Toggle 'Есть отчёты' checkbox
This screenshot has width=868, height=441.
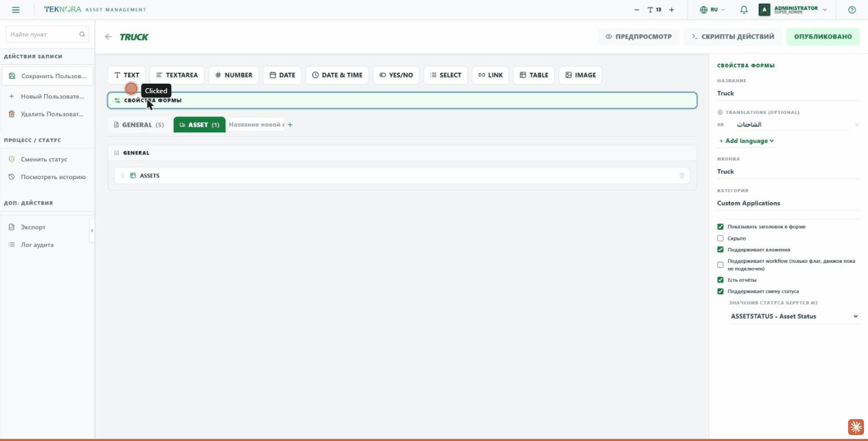[x=720, y=280]
